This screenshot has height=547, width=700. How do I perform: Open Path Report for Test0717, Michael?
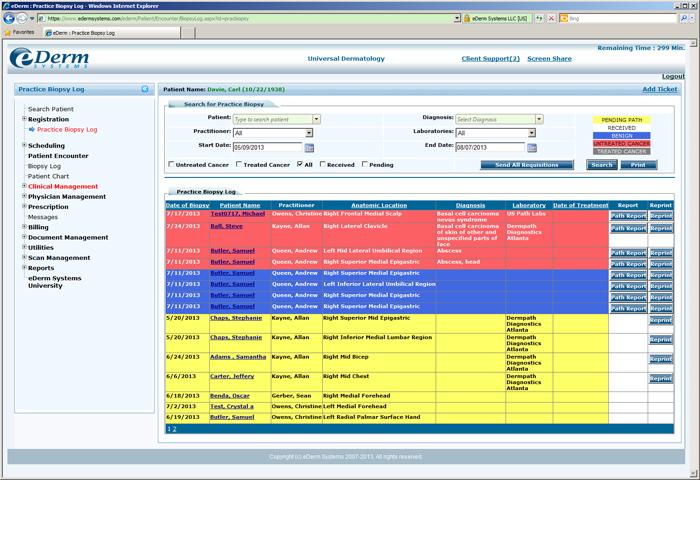(x=628, y=216)
